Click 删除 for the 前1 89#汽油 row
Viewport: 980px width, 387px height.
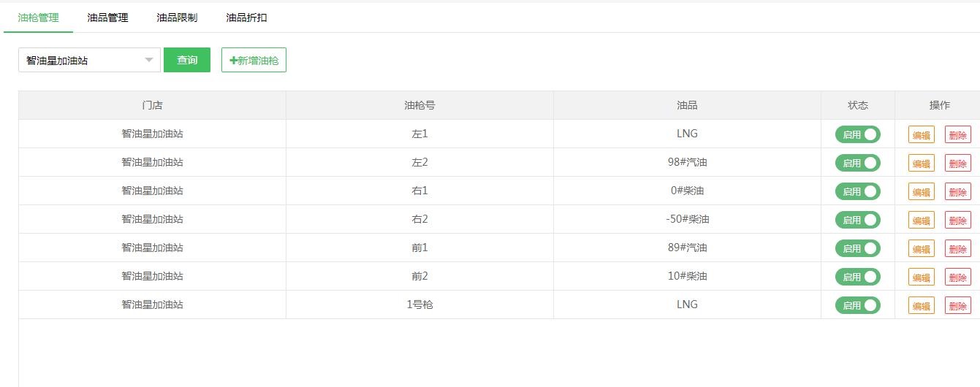pyautogui.click(x=958, y=248)
